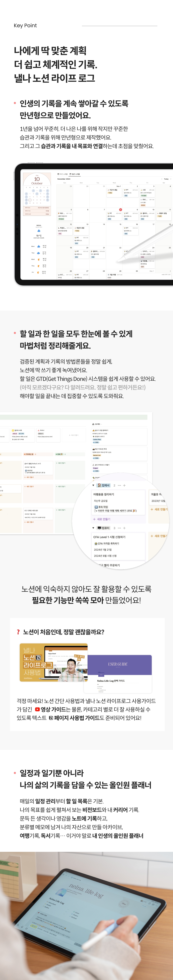Go to next month with right arrow beside Today

click(x=170, y=179)
